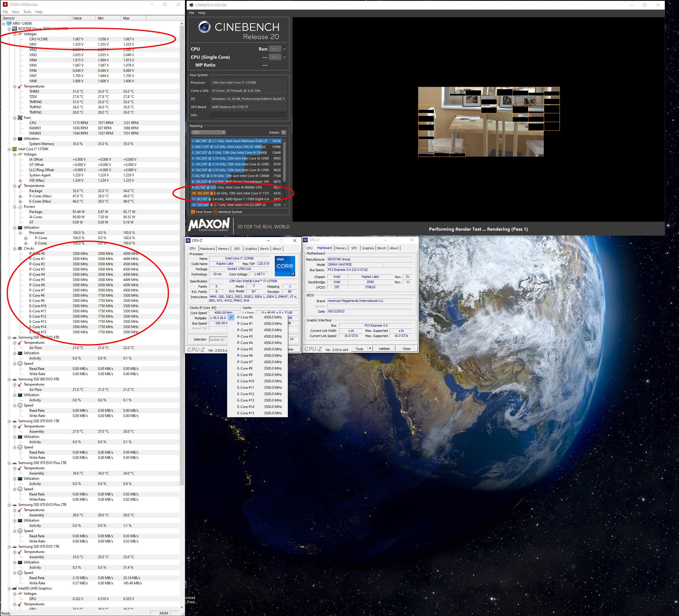Expand the P-Cores (Max) temperature node
This screenshot has height=616, width=679.
(x=20, y=196)
